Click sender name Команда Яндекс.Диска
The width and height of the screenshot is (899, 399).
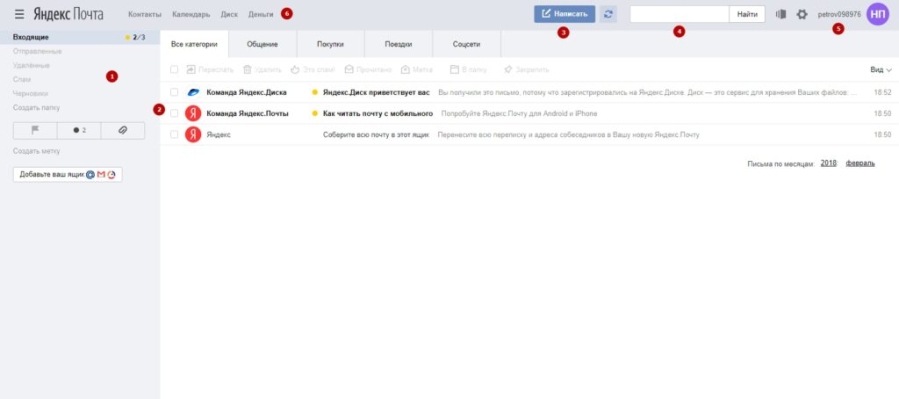[x=247, y=92]
